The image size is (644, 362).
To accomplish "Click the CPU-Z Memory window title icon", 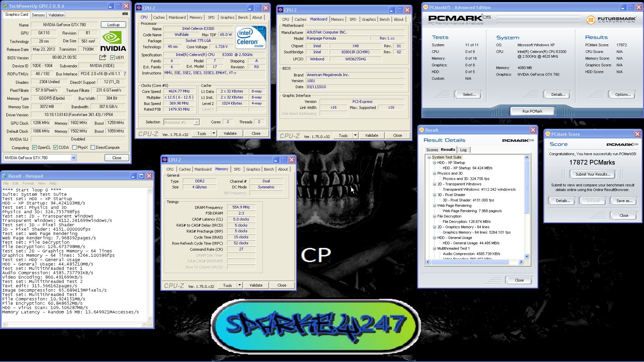I will tap(165, 160).
